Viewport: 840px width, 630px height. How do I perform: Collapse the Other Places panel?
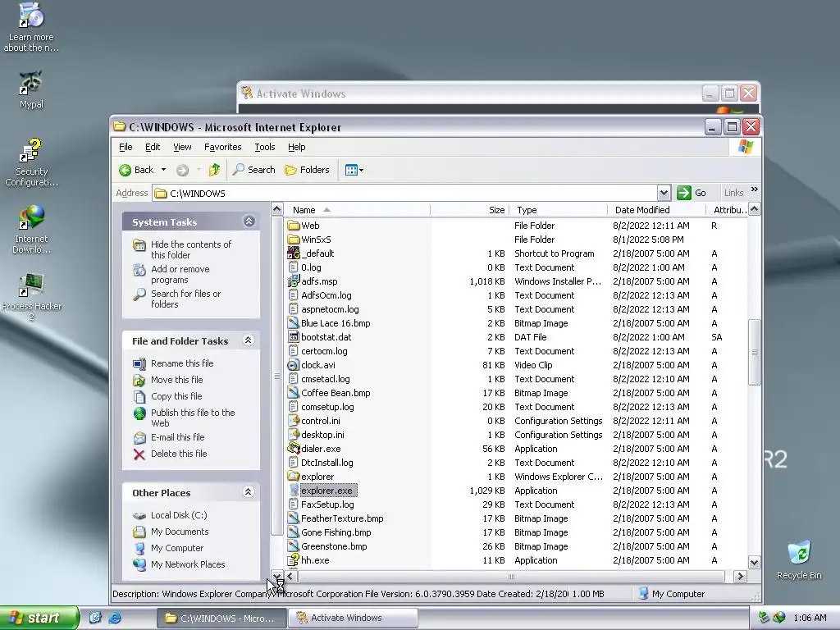(248, 492)
